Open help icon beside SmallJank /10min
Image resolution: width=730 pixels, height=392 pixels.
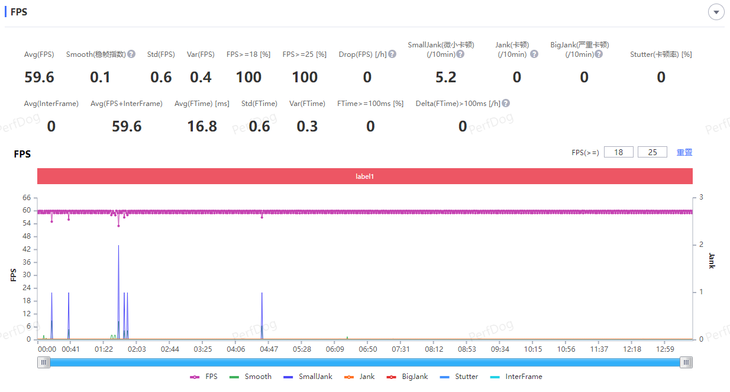click(x=460, y=54)
